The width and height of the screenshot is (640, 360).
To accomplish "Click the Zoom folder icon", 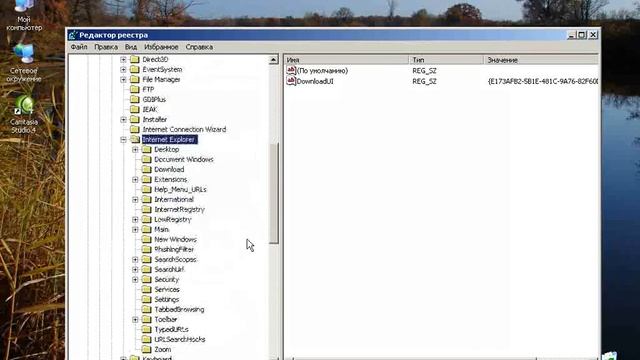I will 147,349.
